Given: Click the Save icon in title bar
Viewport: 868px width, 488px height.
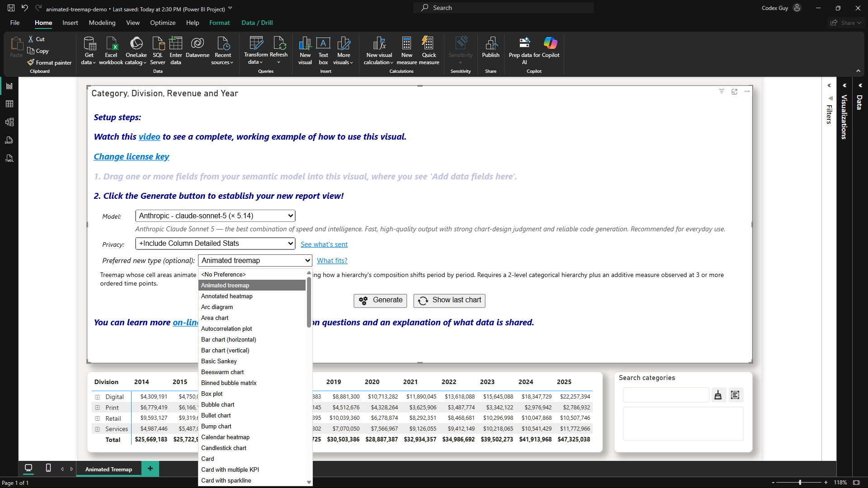Looking at the screenshot, I should tap(11, 8).
